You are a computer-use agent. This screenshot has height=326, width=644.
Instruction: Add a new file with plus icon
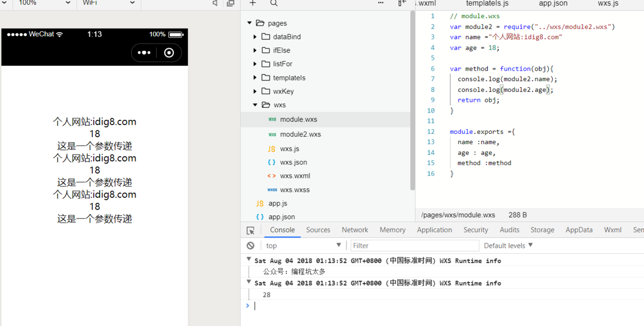[x=253, y=3]
